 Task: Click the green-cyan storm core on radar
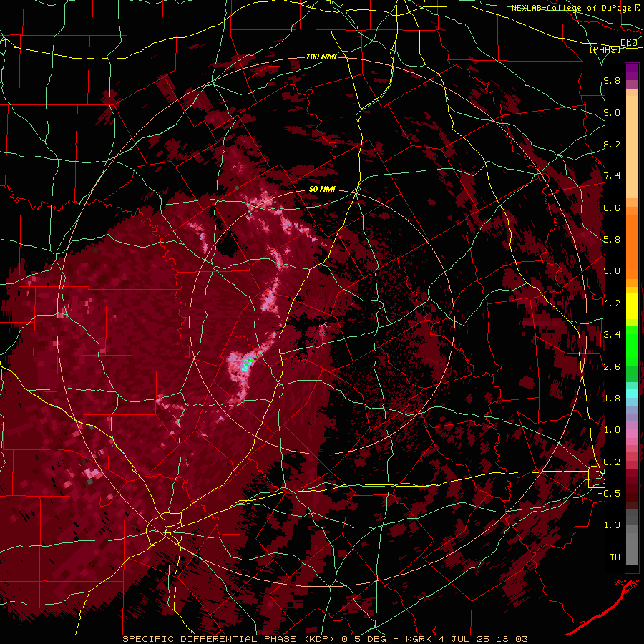(248, 363)
